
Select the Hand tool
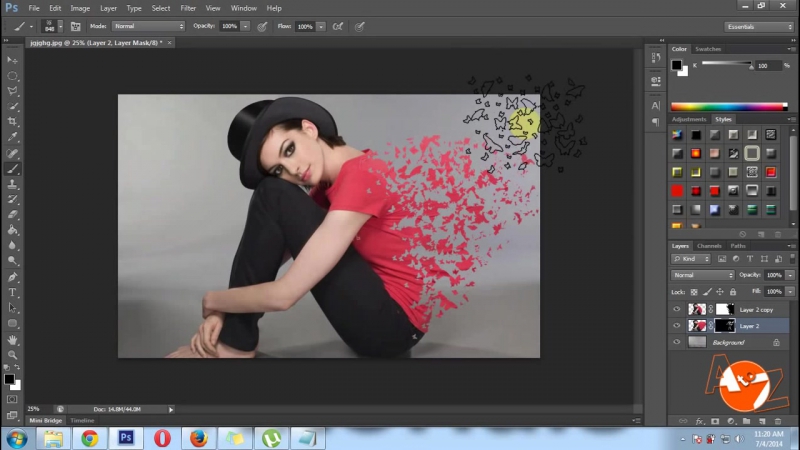click(x=13, y=339)
